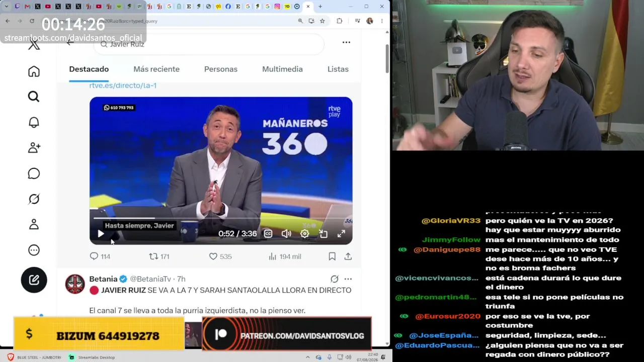Open Streamlabs Desktop from the taskbar
Viewport: 644px width, 362px height.
92,357
